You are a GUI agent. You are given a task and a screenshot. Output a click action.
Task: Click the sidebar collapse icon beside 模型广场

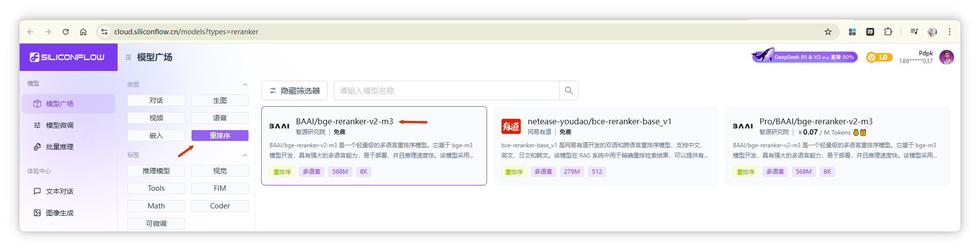pyautogui.click(x=128, y=57)
